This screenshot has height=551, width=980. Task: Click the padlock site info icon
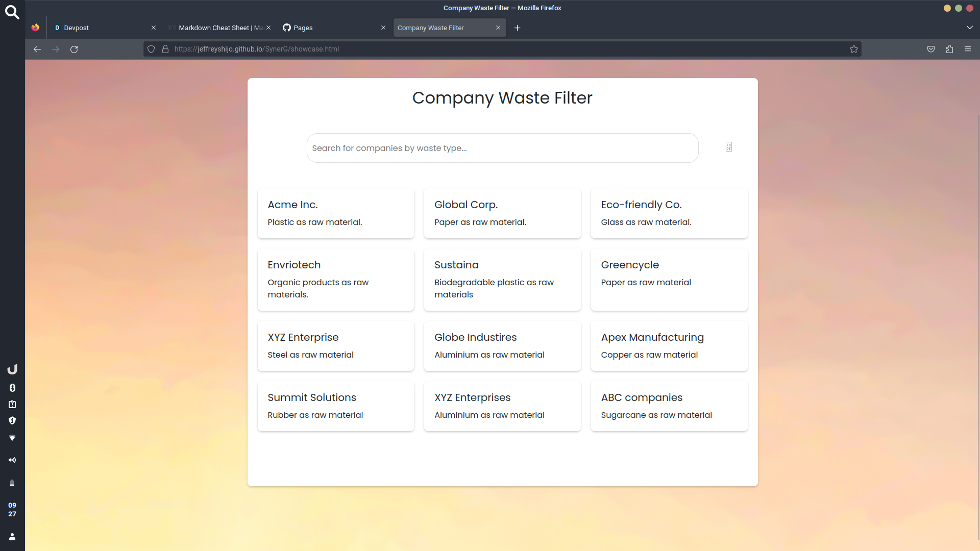pyautogui.click(x=165, y=49)
